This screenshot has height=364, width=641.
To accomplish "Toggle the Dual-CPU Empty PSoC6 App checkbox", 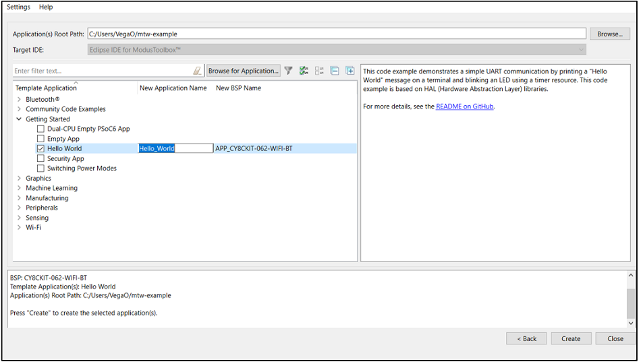I will pyautogui.click(x=40, y=129).
